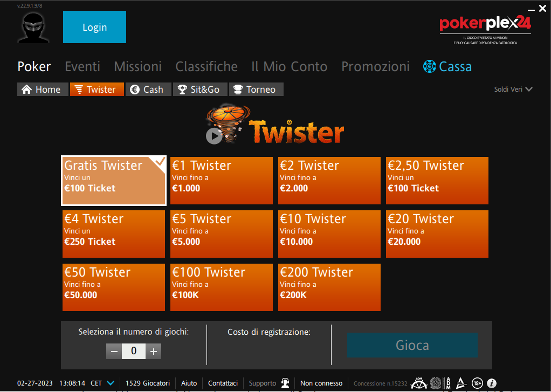
Task: Click the 1529 Giocatori status text
Action: pyautogui.click(x=148, y=383)
